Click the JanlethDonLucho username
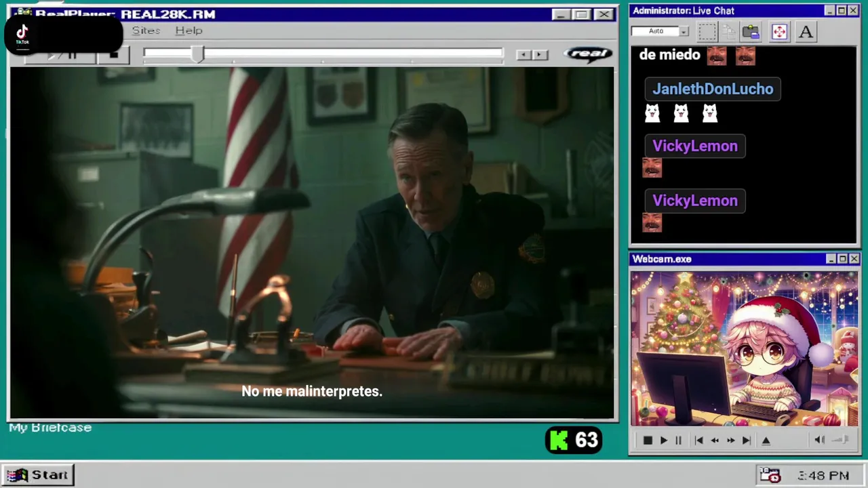This screenshot has width=868, height=488. pyautogui.click(x=713, y=89)
